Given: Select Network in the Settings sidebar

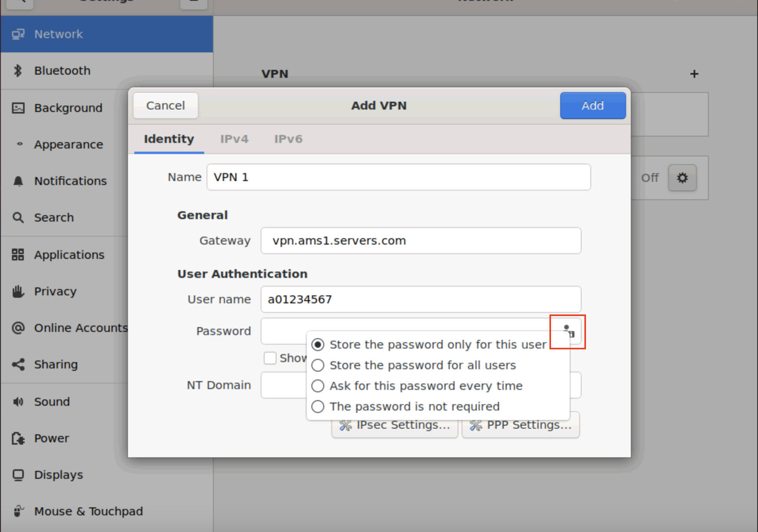Looking at the screenshot, I should point(106,34).
